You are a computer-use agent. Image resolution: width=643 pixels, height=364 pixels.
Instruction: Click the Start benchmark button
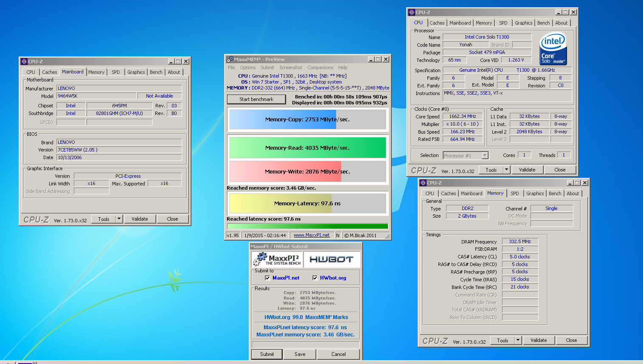[256, 99]
